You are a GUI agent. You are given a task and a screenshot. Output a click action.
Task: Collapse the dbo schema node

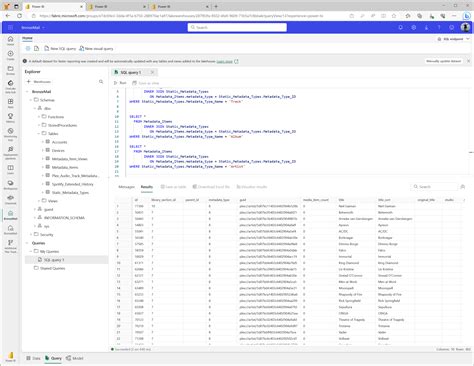[x=35, y=108]
